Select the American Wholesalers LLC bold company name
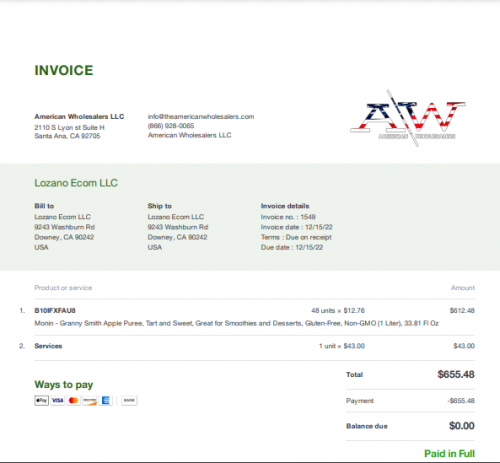500x463 pixels. tap(79, 117)
